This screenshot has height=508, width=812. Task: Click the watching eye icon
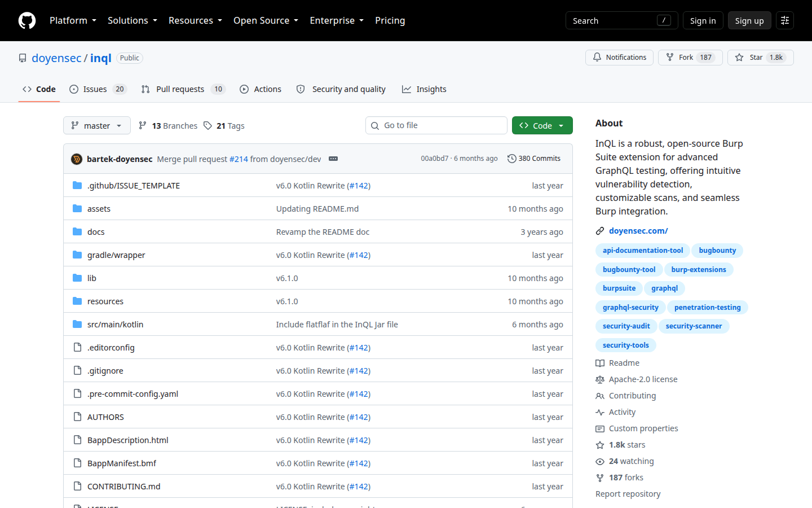600,461
